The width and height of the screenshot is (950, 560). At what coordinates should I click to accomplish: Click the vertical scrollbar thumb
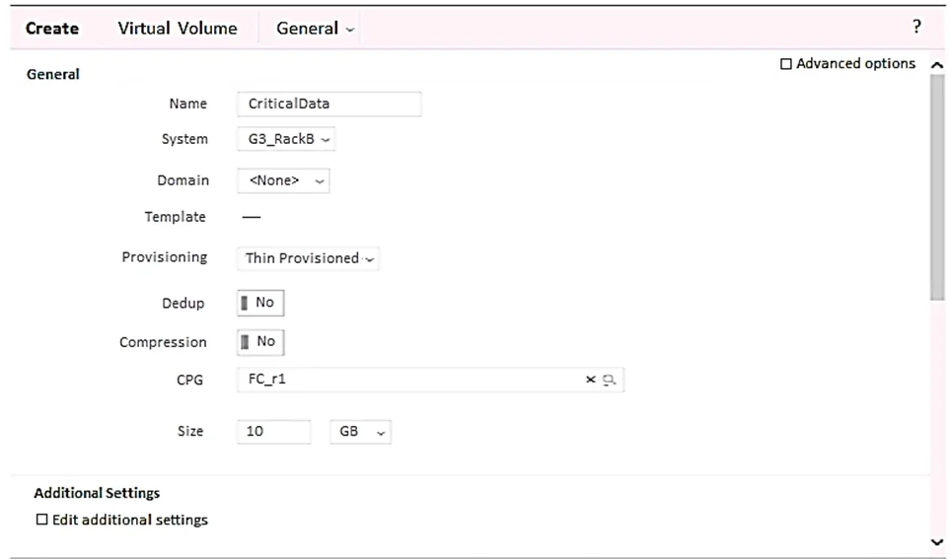[x=937, y=187]
